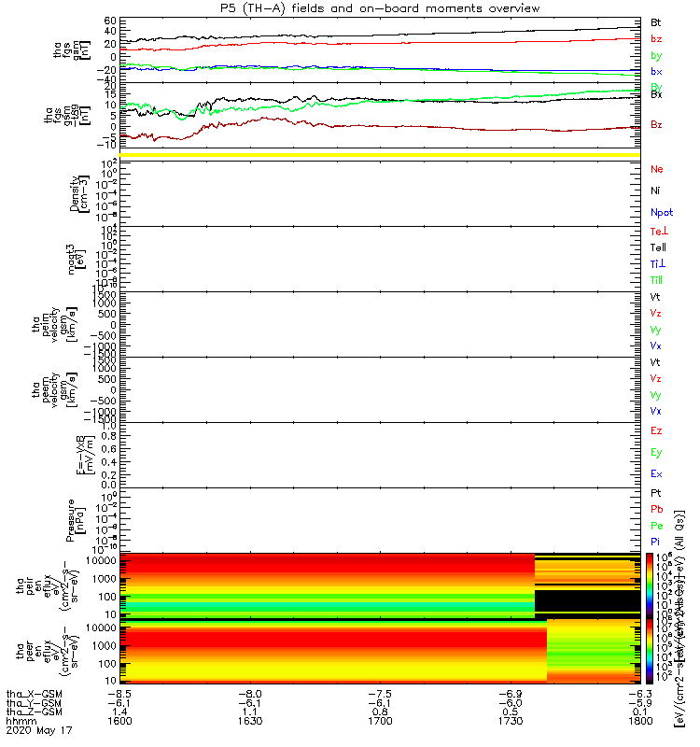Click the 1700 time axis label
Image resolution: width=700 pixels, height=747 pixels.
click(x=380, y=721)
